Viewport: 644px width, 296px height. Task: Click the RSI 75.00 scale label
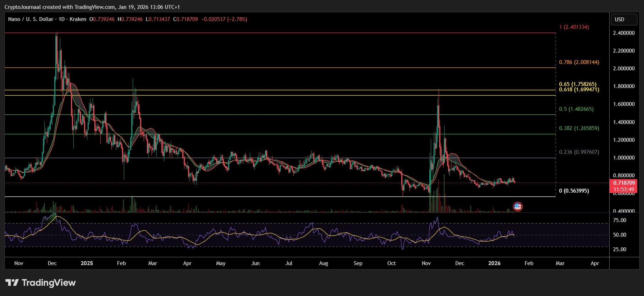click(x=620, y=220)
